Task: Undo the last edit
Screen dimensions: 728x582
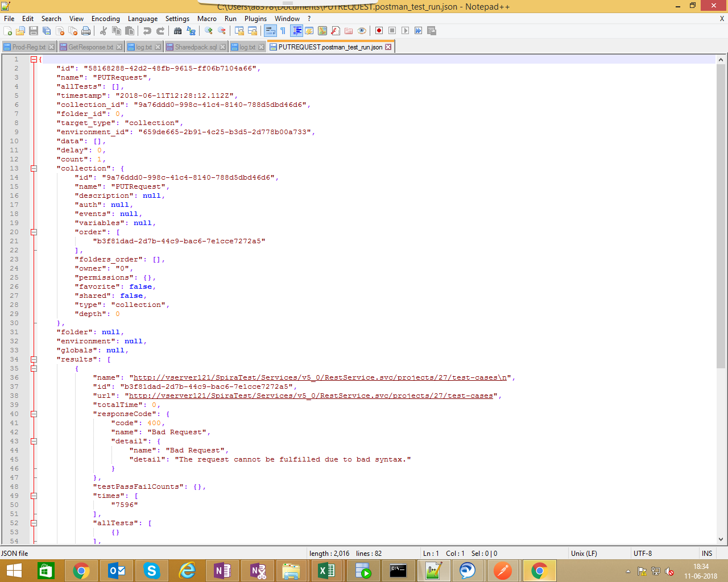Action: pos(147,31)
